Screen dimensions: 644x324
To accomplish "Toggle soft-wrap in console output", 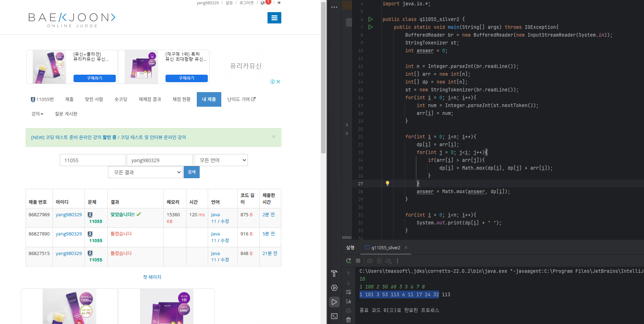I will click(348, 292).
